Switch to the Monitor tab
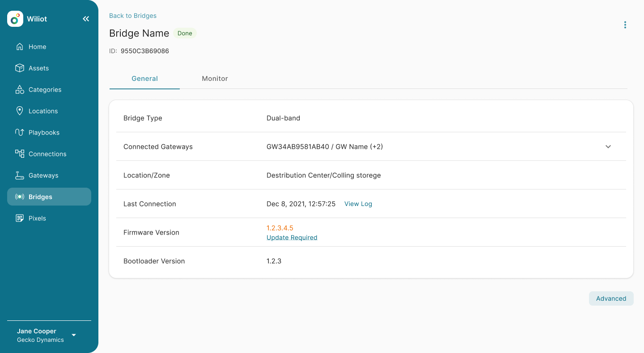644x353 pixels. [215, 79]
